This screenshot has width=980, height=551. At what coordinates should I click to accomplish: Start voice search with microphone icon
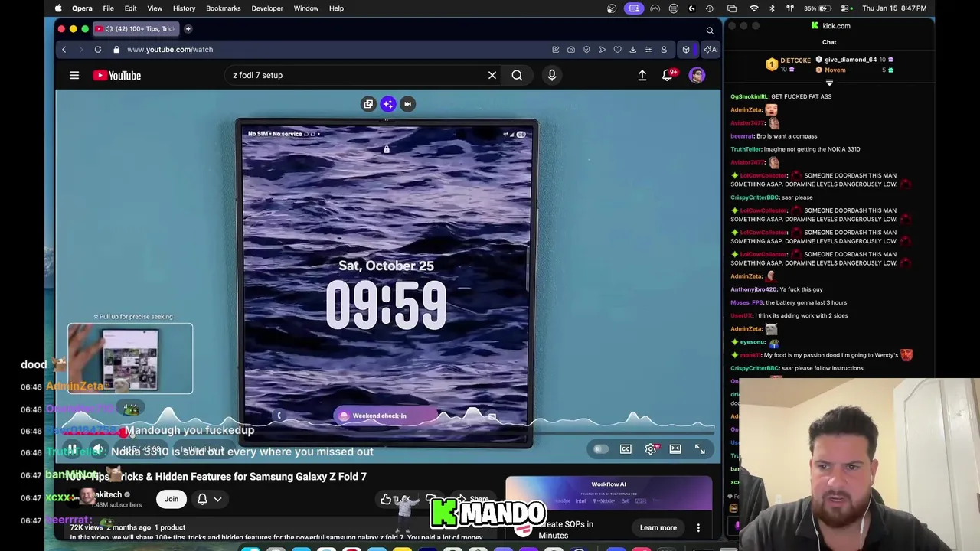[x=552, y=75]
